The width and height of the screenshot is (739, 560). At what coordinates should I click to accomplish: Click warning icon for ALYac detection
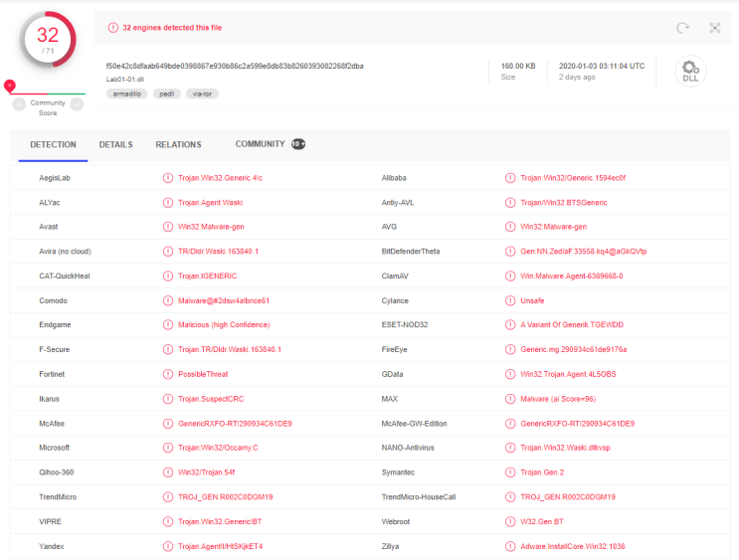[168, 203]
